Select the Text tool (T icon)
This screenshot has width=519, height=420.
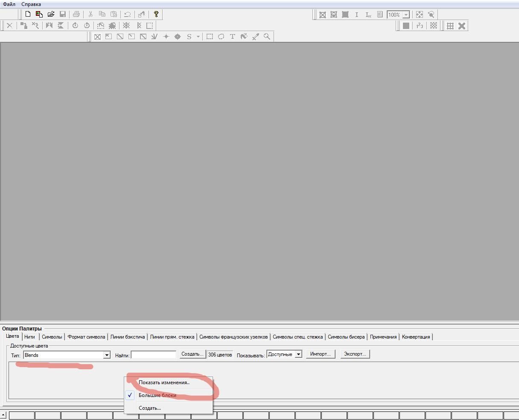(x=233, y=37)
